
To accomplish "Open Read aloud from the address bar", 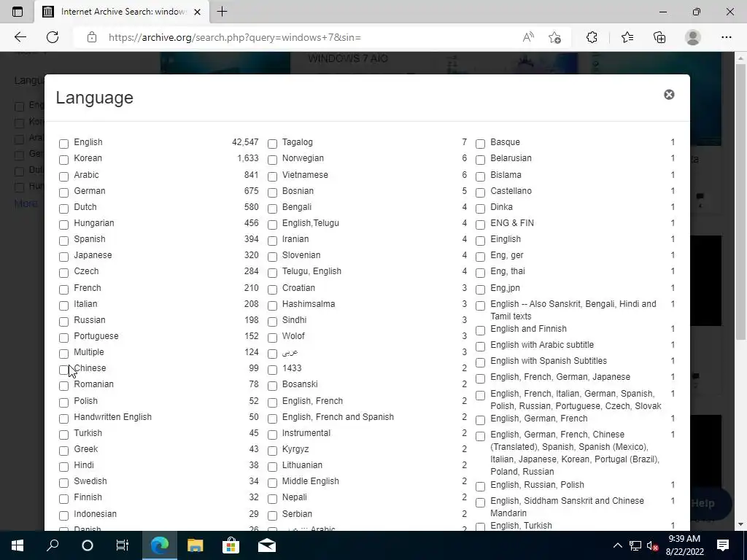I will (x=528, y=37).
